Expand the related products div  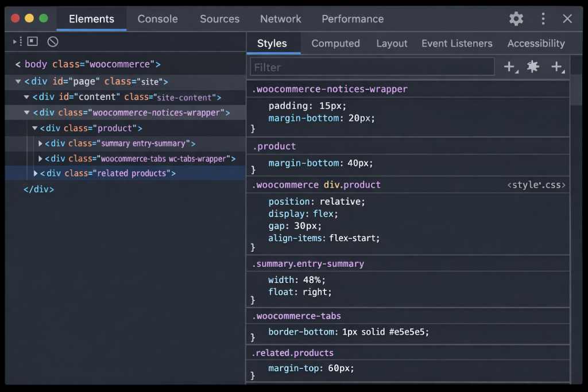[x=35, y=173]
